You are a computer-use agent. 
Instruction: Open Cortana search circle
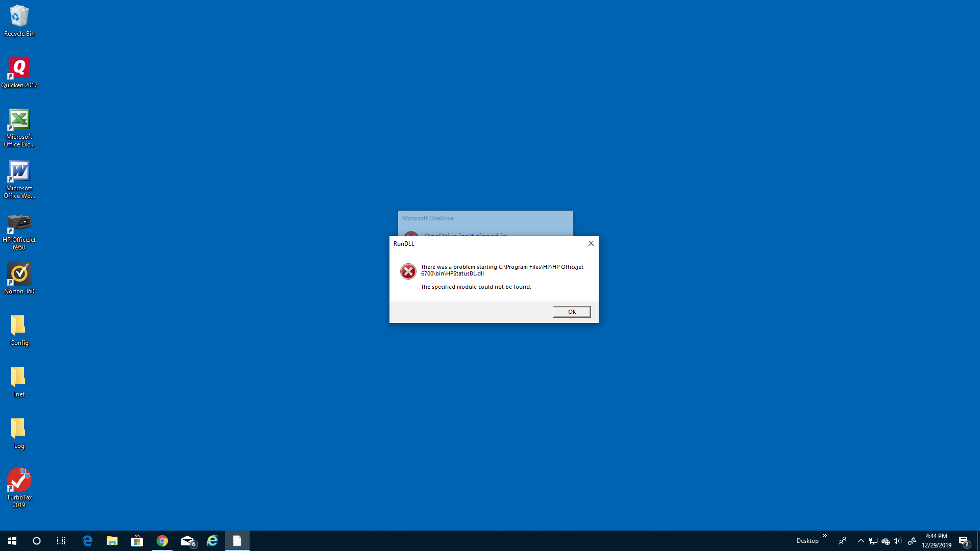(37, 541)
